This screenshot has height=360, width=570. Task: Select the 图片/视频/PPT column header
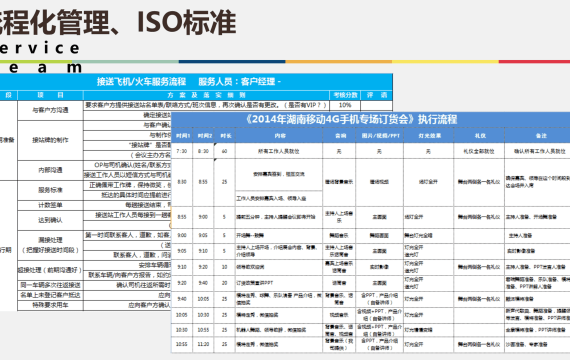click(380, 136)
